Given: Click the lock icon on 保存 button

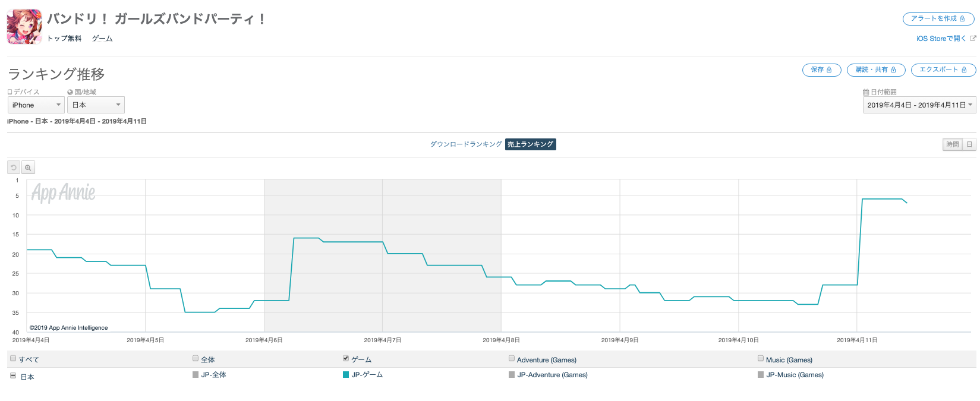Looking at the screenshot, I should point(829,70).
